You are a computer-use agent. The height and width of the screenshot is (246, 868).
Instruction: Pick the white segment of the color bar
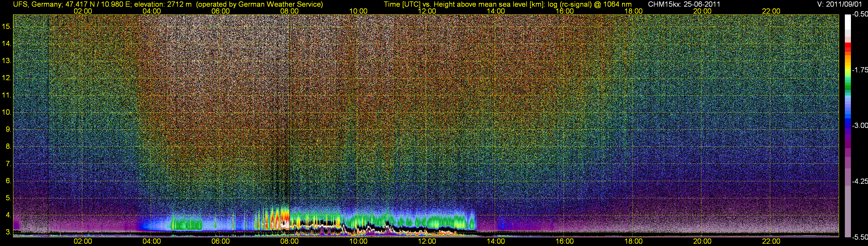(848, 22)
